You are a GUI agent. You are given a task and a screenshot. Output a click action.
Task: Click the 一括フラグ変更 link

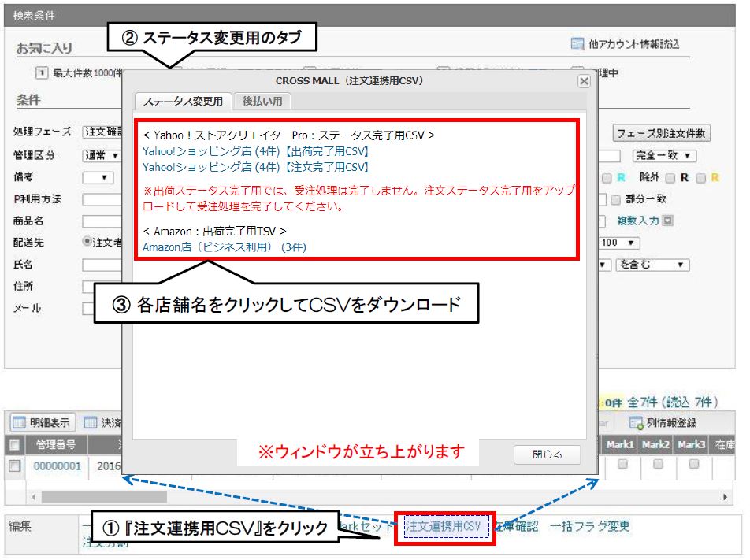590,526
